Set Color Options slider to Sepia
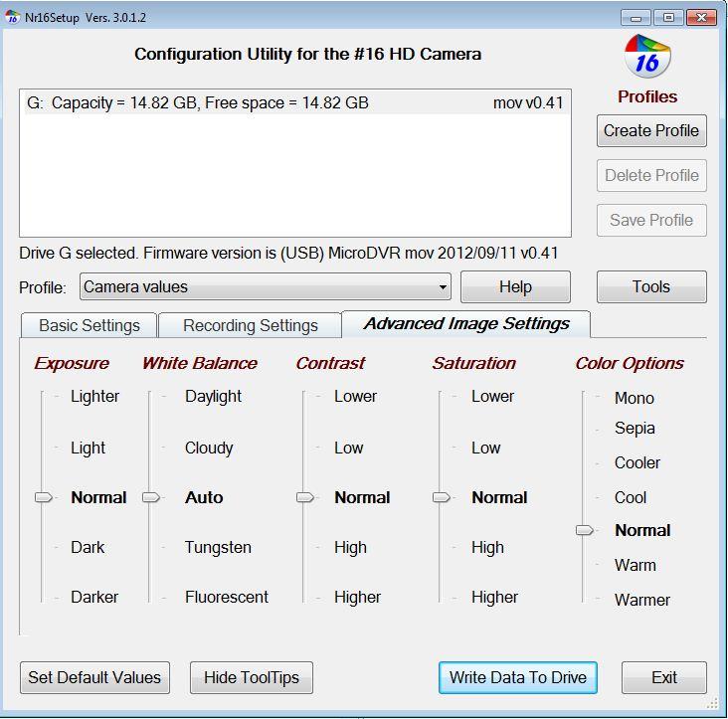This screenshot has width=728, height=719. point(584,429)
